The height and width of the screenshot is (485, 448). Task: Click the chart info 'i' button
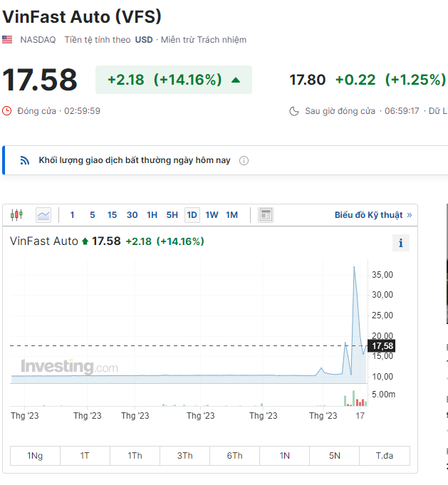tap(401, 244)
